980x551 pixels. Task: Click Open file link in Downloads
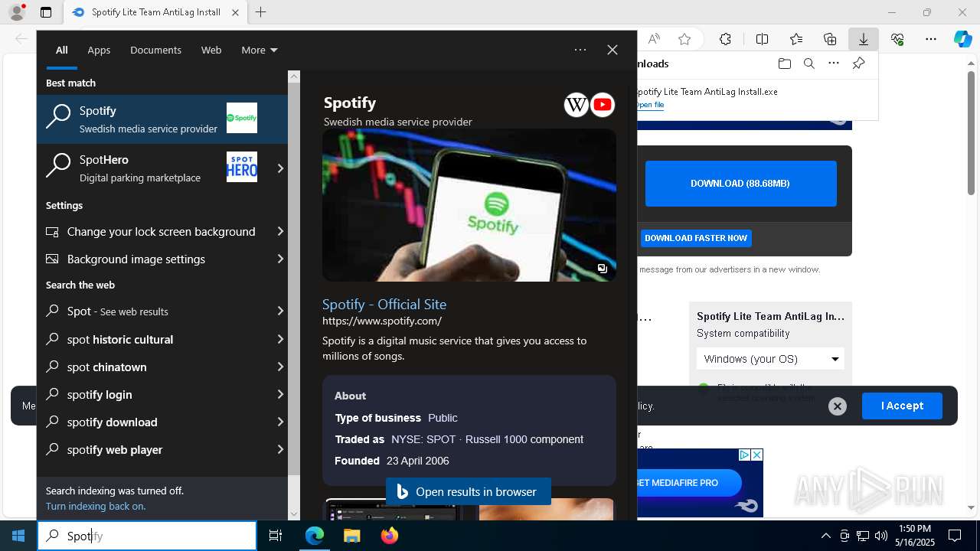[x=650, y=105]
